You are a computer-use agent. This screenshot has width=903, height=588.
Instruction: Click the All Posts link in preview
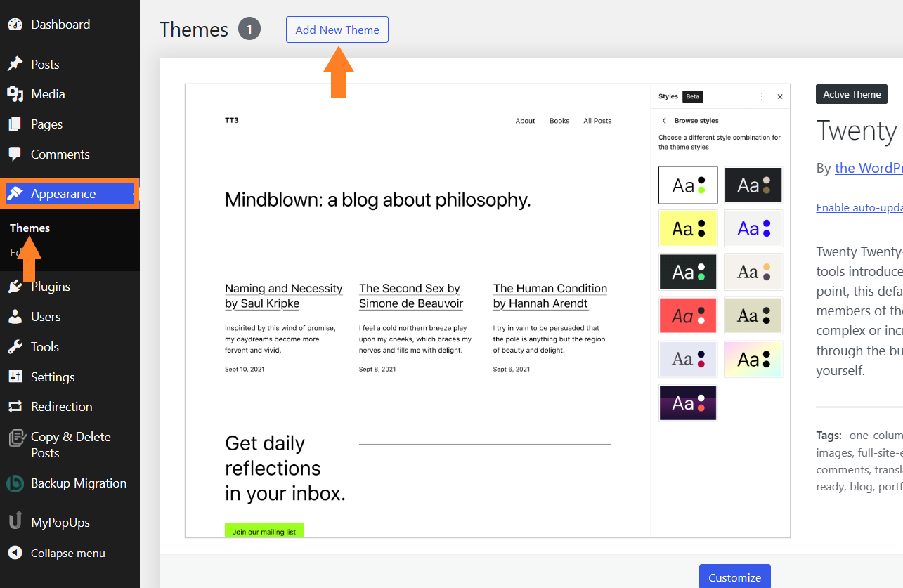597,121
